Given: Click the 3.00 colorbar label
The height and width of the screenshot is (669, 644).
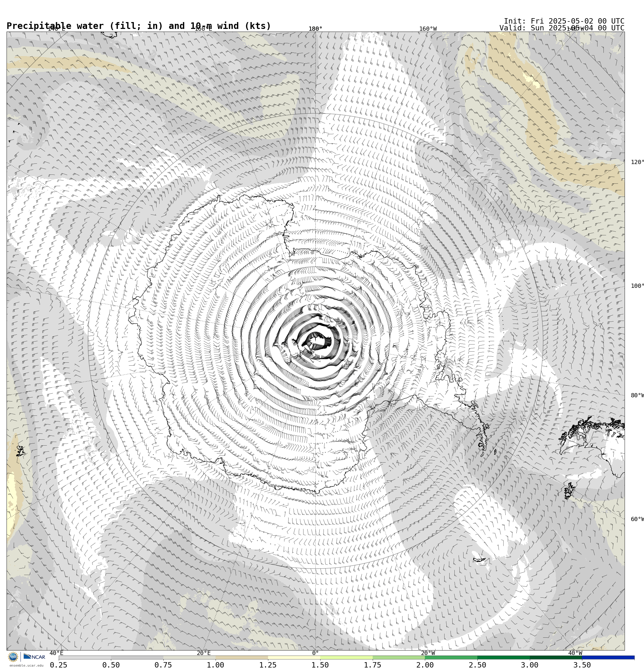Looking at the screenshot, I should (x=530, y=665).
